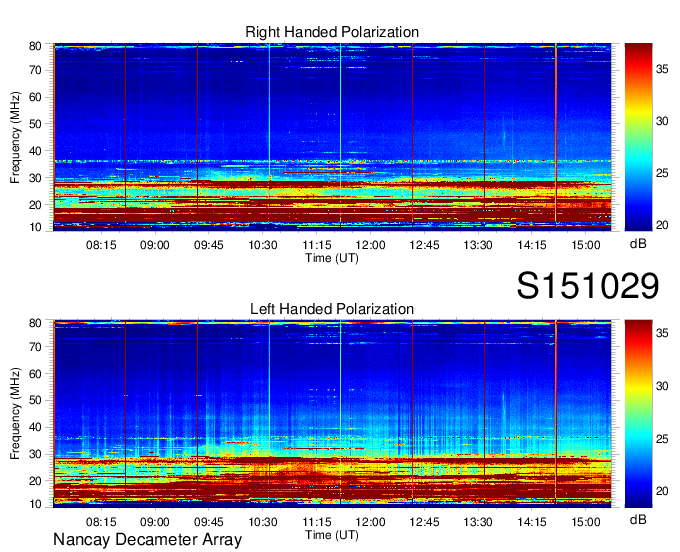Click the 80 MHz tick of the top plot
The image size is (680, 552).
(x=35, y=46)
